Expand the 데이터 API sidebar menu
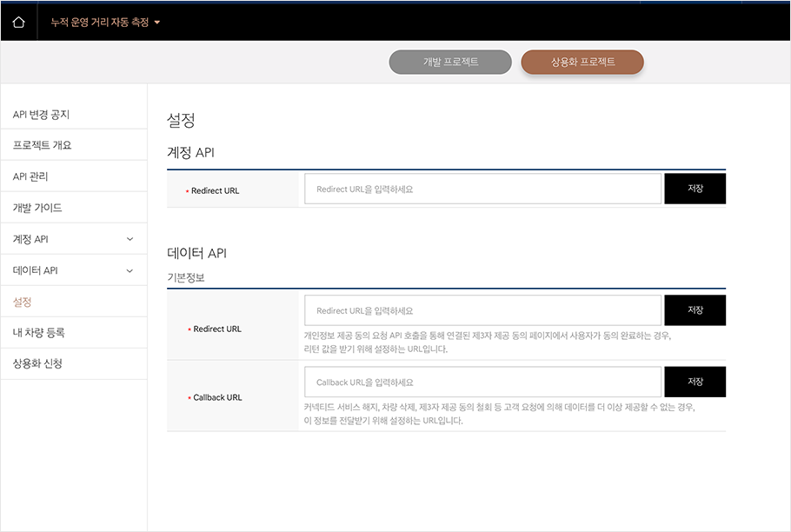791x532 pixels. pyautogui.click(x=74, y=269)
